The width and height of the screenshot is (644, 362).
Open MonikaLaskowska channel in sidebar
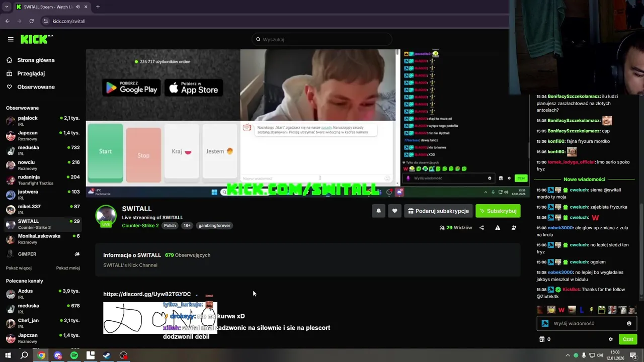click(x=43, y=239)
